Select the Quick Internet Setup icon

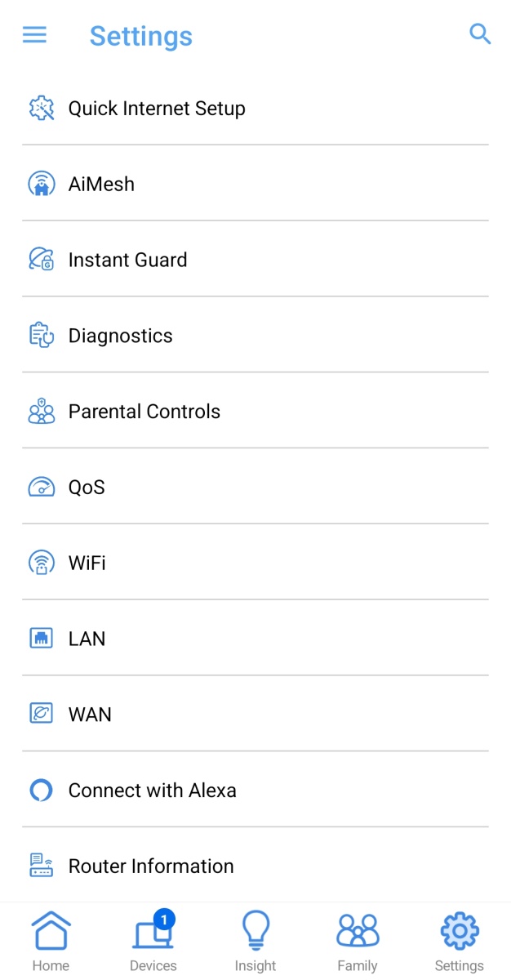(x=41, y=107)
